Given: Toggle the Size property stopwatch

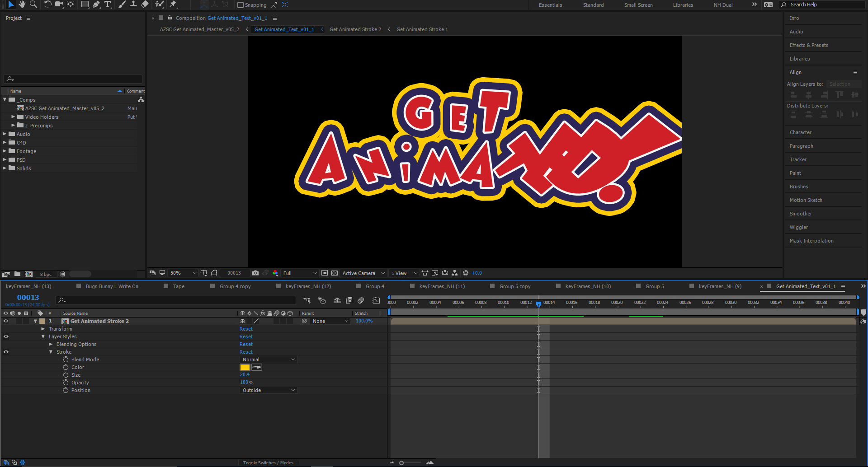Looking at the screenshot, I should pos(66,375).
